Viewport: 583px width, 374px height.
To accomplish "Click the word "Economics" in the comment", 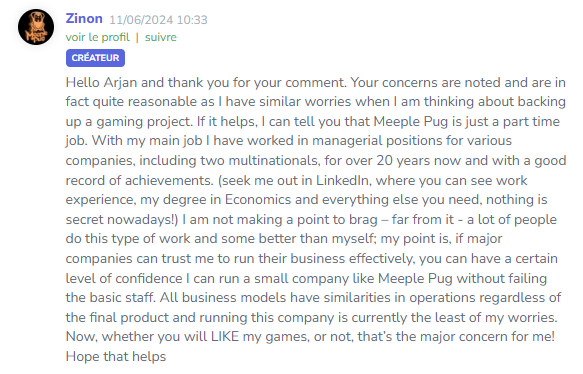I will pyautogui.click(x=258, y=200).
